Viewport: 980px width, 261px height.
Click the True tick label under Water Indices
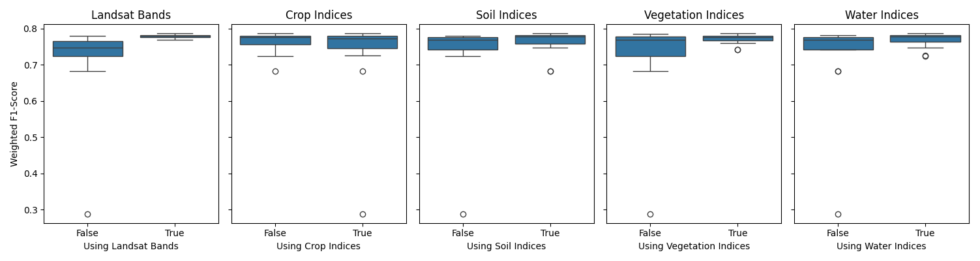[x=925, y=233]
